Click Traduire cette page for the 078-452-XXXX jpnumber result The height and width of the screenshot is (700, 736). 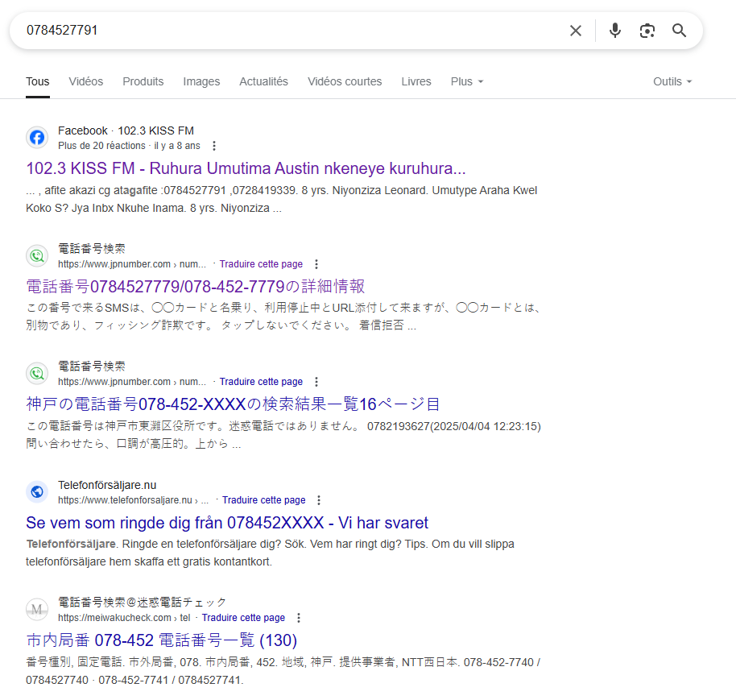(261, 382)
